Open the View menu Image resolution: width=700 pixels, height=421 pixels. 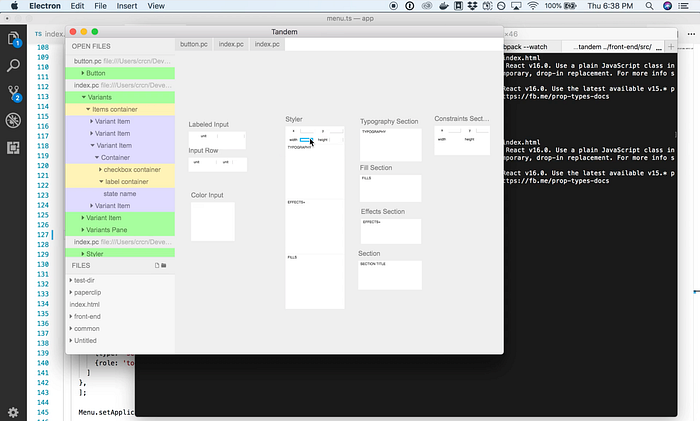[156, 6]
